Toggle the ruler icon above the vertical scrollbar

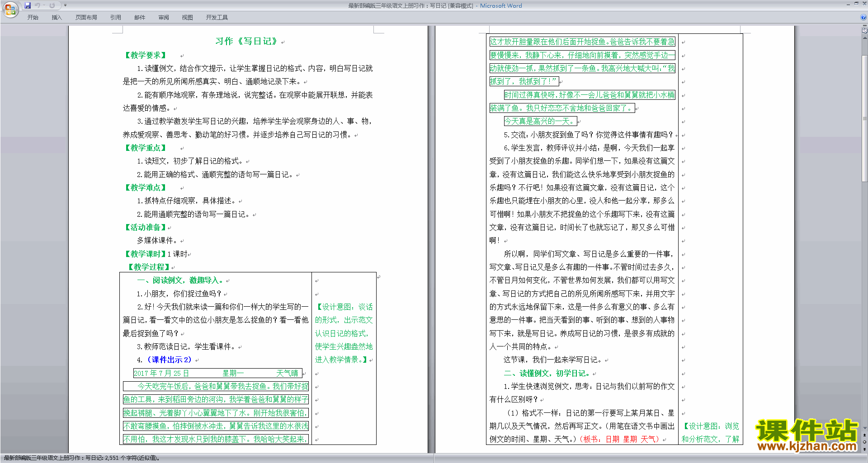coord(864,31)
